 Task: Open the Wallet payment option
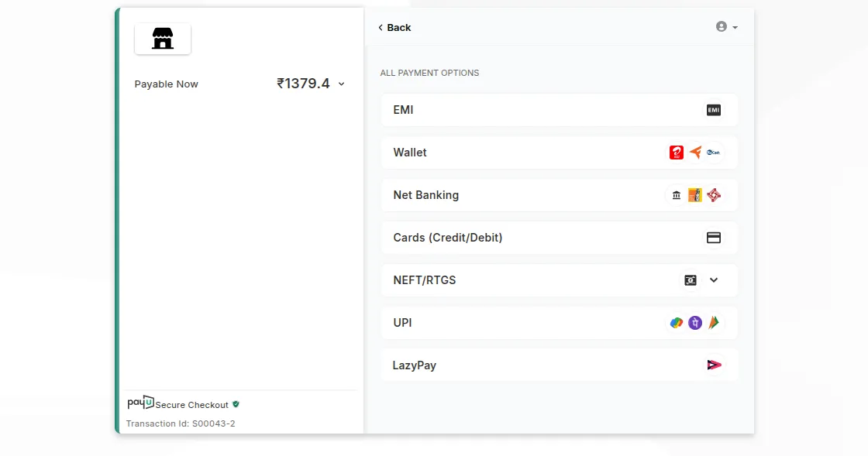pos(504,153)
